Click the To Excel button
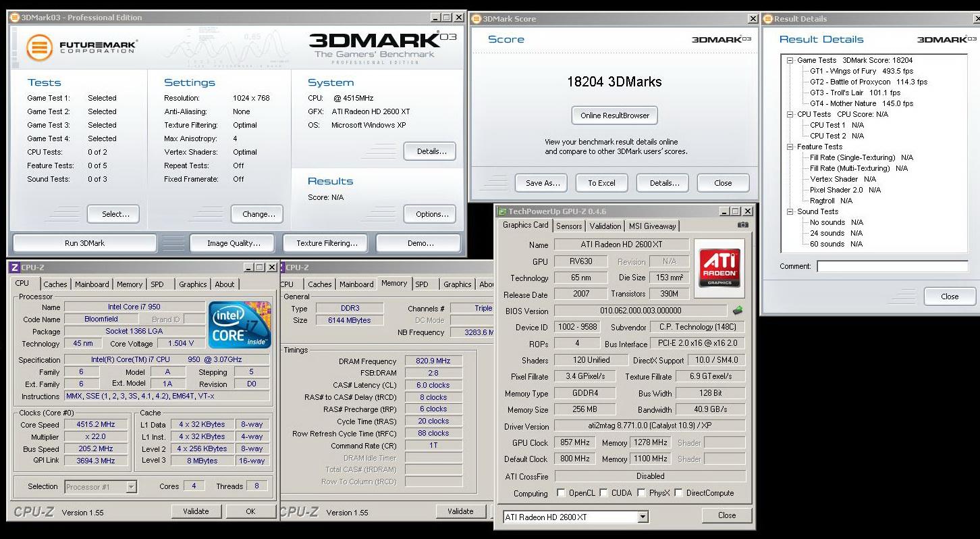980x539 pixels. (x=601, y=183)
